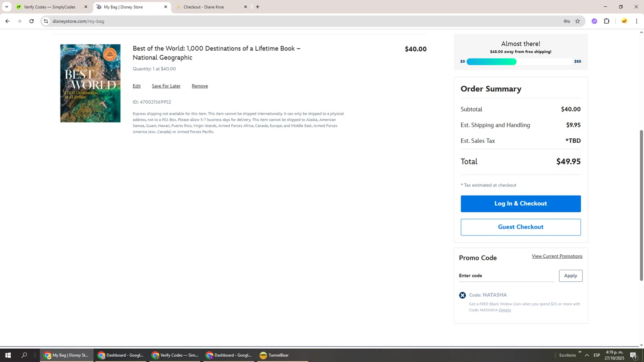644x362 pixels.
Task: Click the browser forward arrow
Action: pyautogui.click(x=19, y=21)
